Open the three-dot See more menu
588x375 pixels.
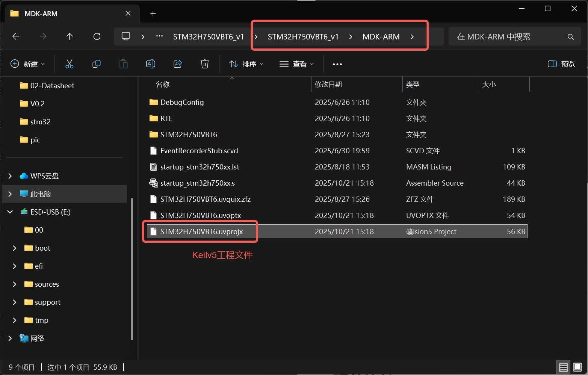tap(337, 64)
